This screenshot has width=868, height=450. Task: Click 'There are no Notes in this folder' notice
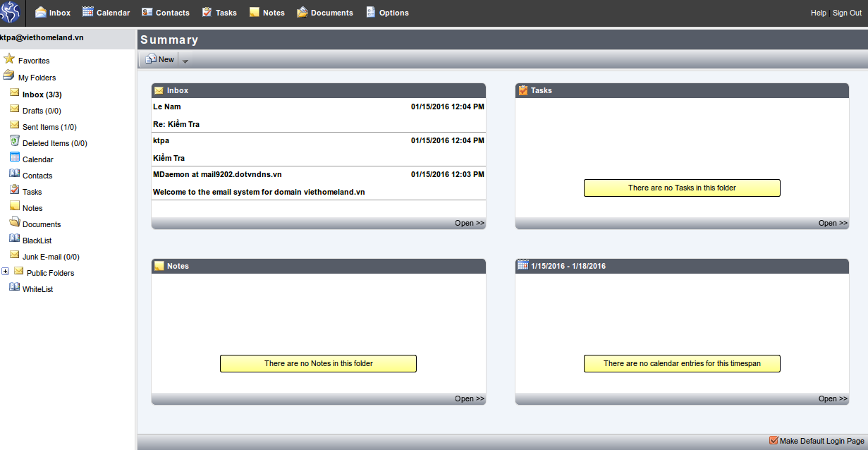[318, 363]
